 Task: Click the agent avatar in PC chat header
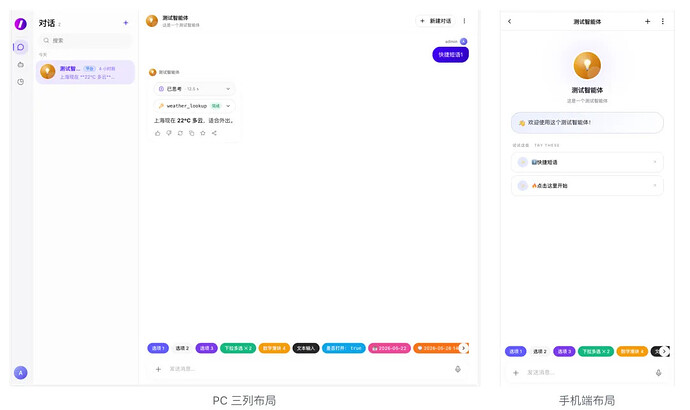[x=152, y=21]
